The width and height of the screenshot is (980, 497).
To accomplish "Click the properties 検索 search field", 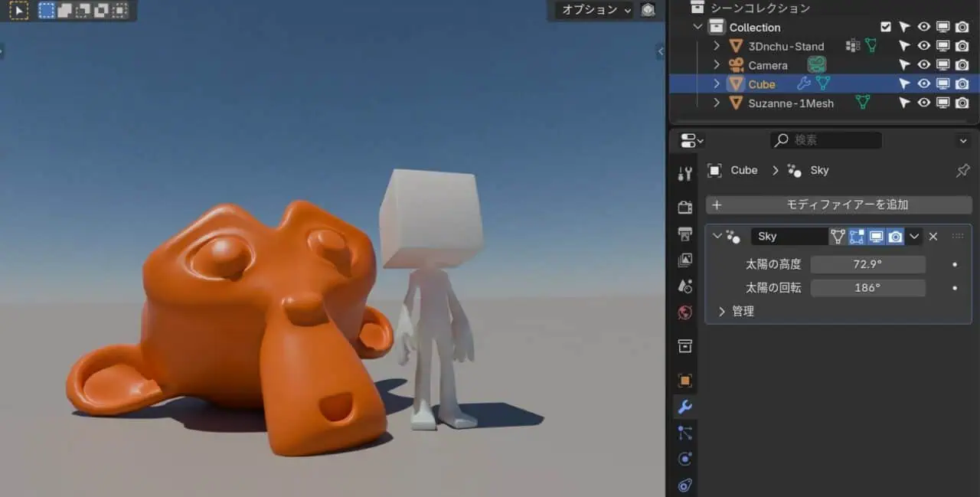I will (826, 140).
